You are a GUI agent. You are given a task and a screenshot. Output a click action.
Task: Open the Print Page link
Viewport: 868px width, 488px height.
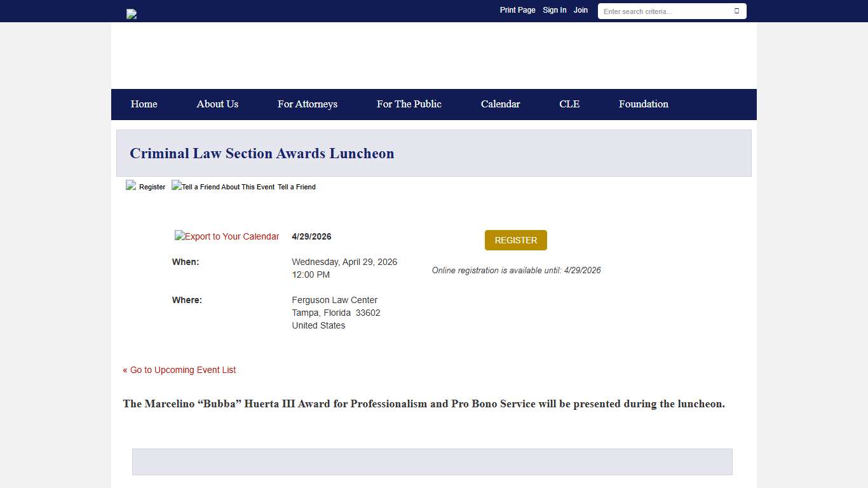[x=517, y=10]
